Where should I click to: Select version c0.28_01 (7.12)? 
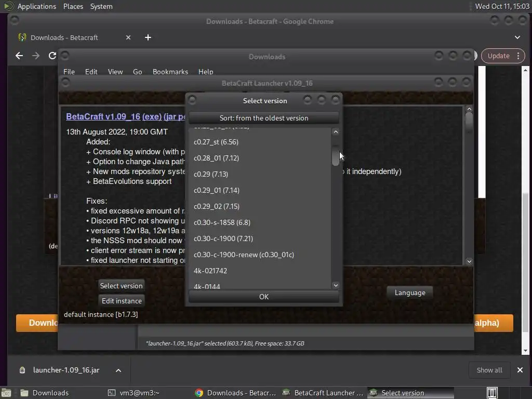[x=260, y=158]
